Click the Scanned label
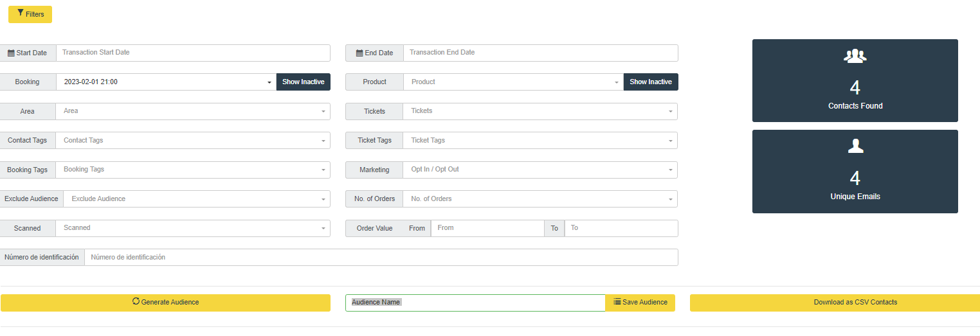The width and height of the screenshot is (980, 336). click(x=27, y=228)
